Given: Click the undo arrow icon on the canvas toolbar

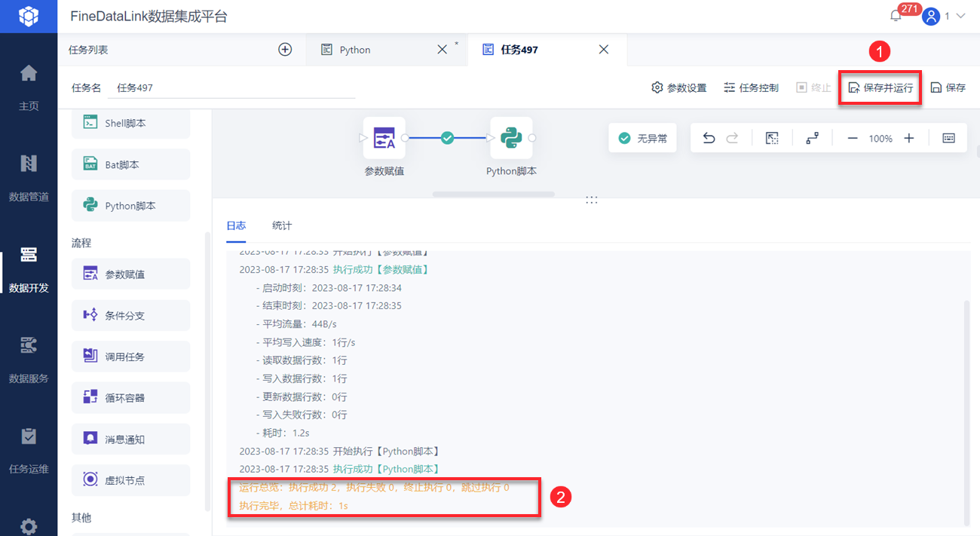Looking at the screenshot, I should click(709, 138).
